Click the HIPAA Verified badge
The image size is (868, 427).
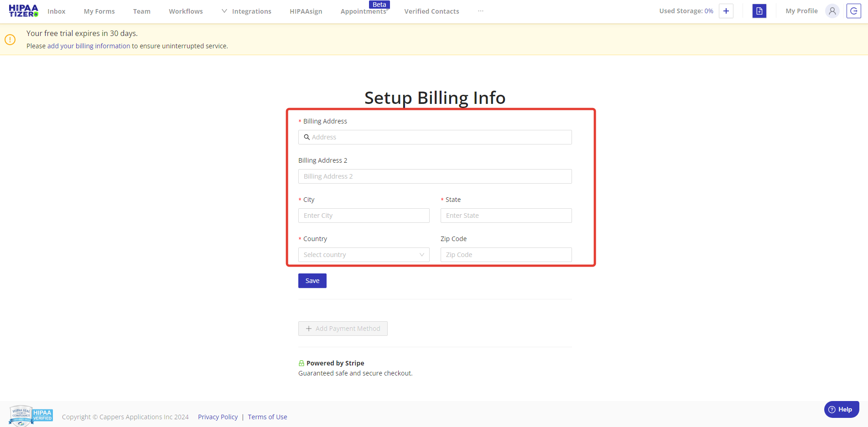pyautogui.click(x=42, y=414)
